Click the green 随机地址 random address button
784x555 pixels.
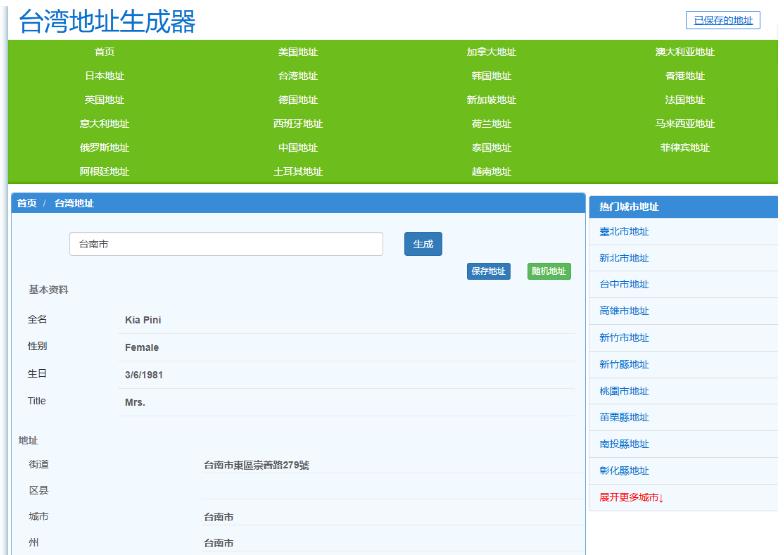coord(548,271)
